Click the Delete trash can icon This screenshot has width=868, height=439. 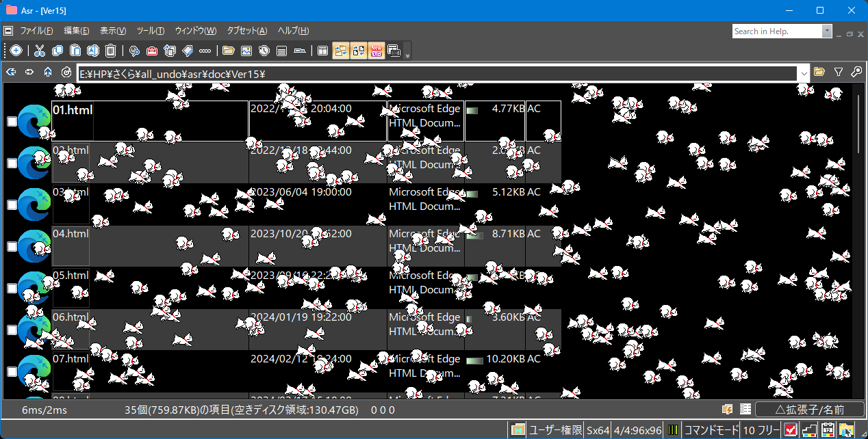(111, 51)
